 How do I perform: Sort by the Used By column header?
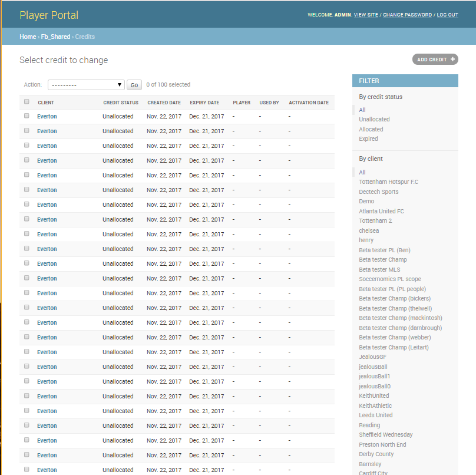pyautogui.click(x=269, y=103)
